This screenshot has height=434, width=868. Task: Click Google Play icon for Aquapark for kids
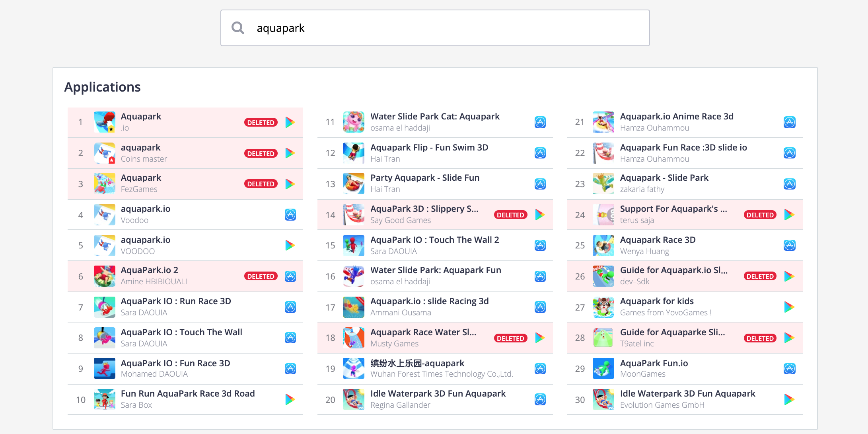(789, 307)
